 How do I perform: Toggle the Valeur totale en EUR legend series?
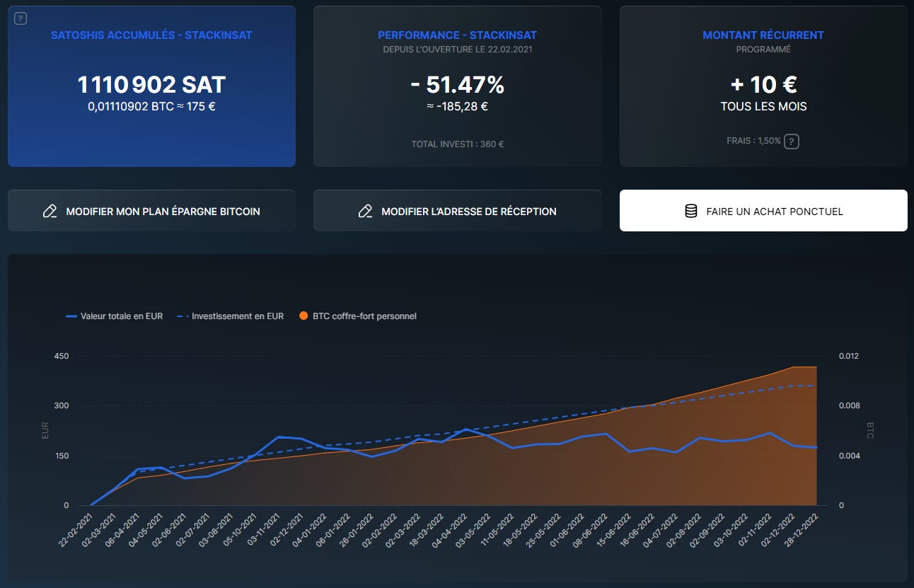[x=114, y=316]
